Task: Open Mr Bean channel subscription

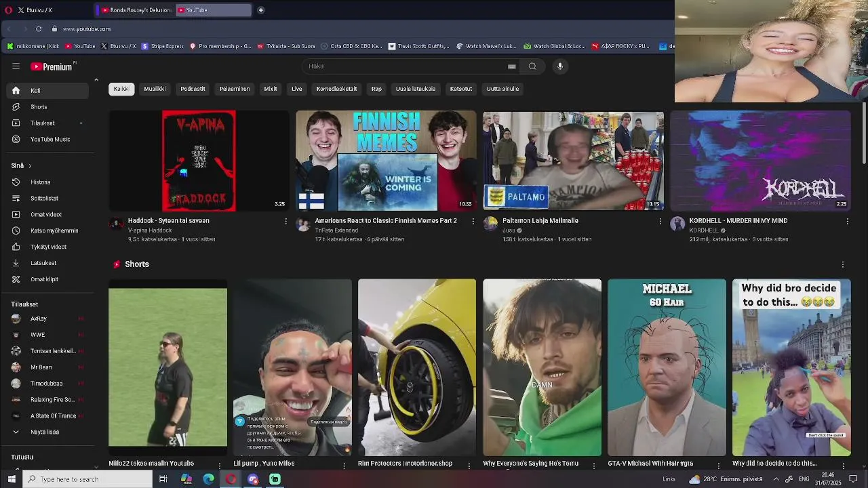Action: click(47, 367)
